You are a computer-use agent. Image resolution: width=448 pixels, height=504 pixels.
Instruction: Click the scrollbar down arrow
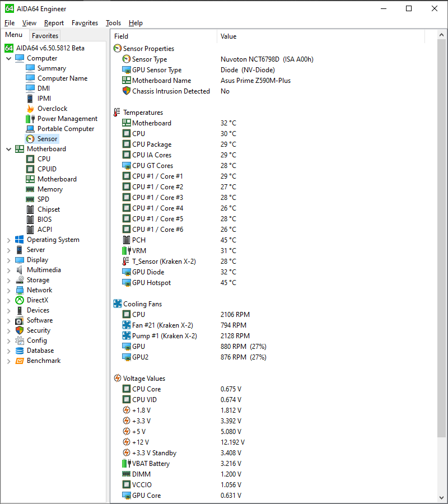[x=441, y=498]
